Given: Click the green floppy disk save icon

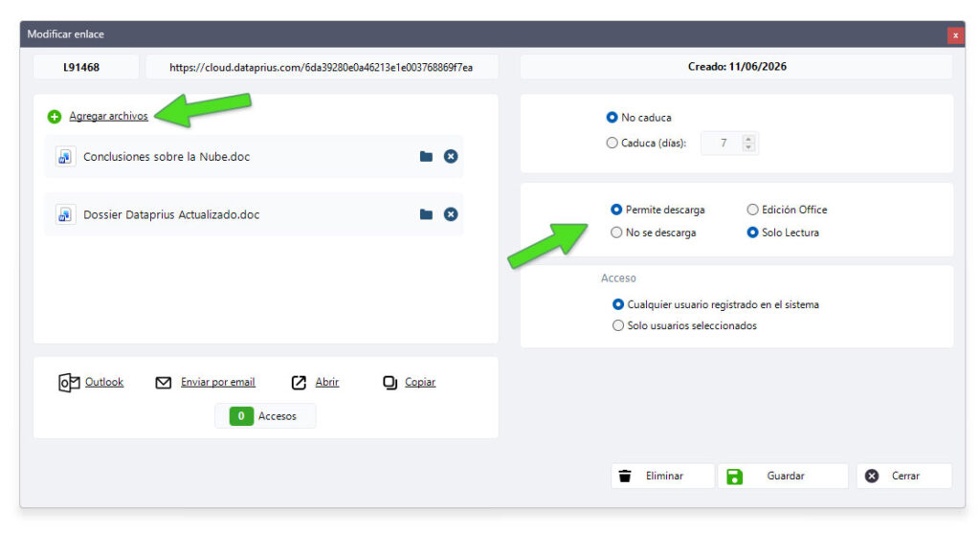Looking at the screenshot, I should (x=734, y=477).
